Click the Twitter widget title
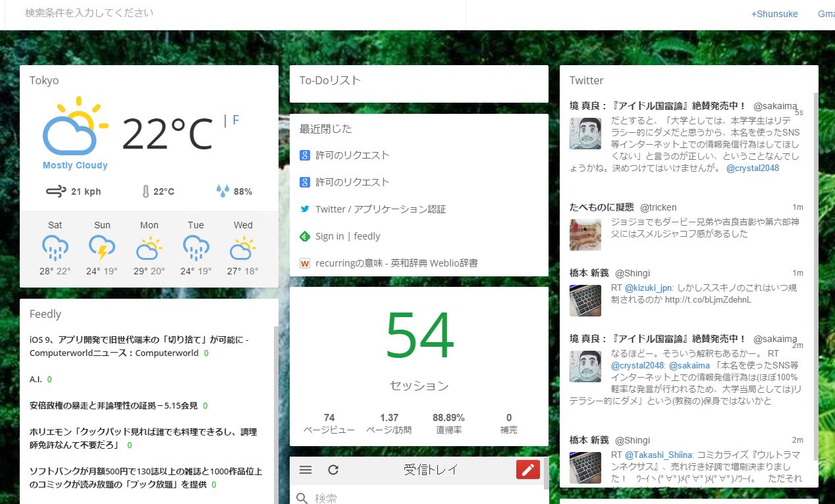 586,80
